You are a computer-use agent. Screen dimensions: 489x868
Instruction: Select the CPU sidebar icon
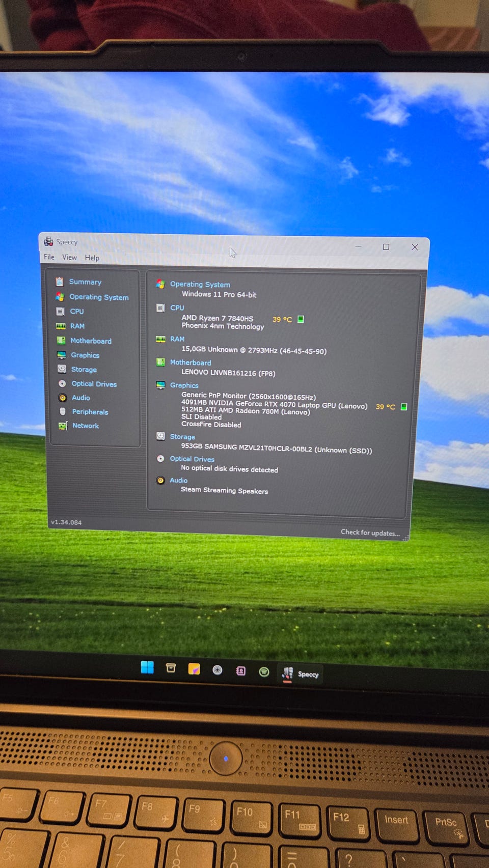(x=60, y=311)
